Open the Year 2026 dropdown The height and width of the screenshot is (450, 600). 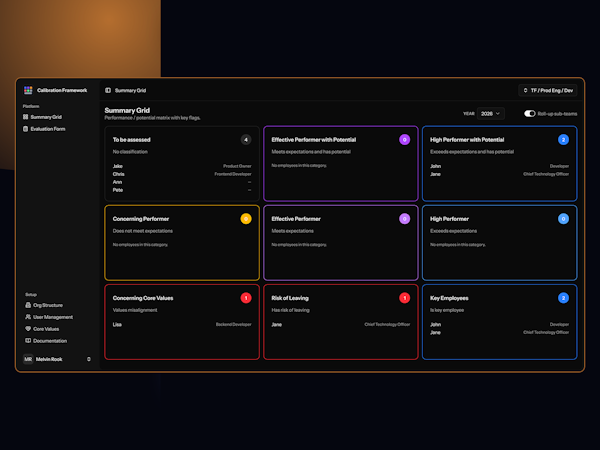click(491, 114)
